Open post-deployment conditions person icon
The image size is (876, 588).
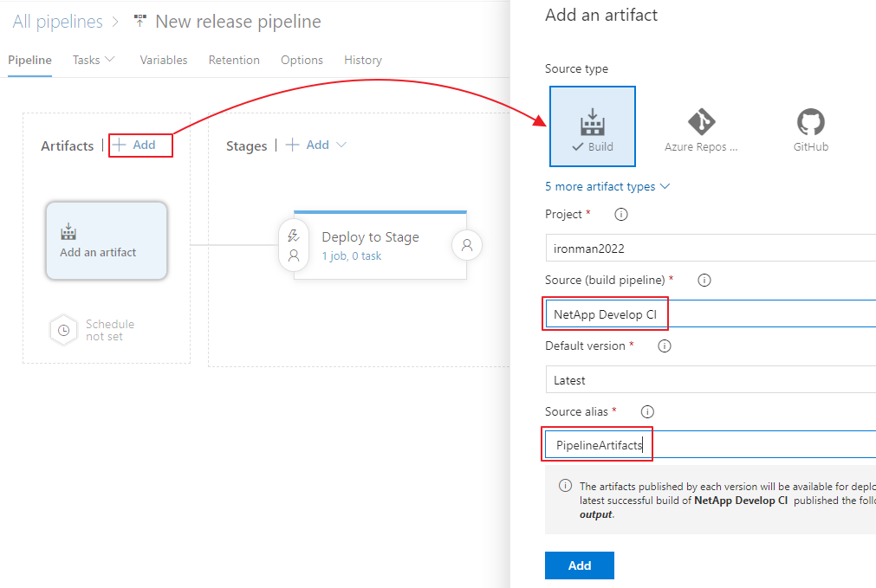pos(467,245)
